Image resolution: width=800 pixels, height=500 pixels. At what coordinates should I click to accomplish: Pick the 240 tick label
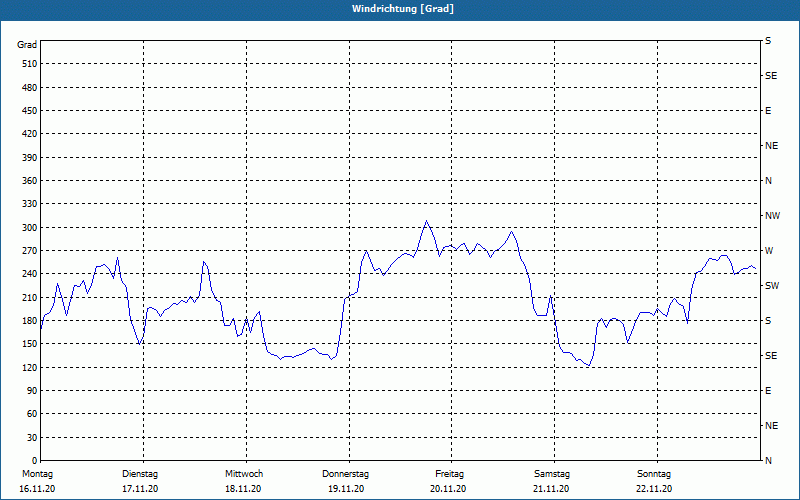coord(30,274)
